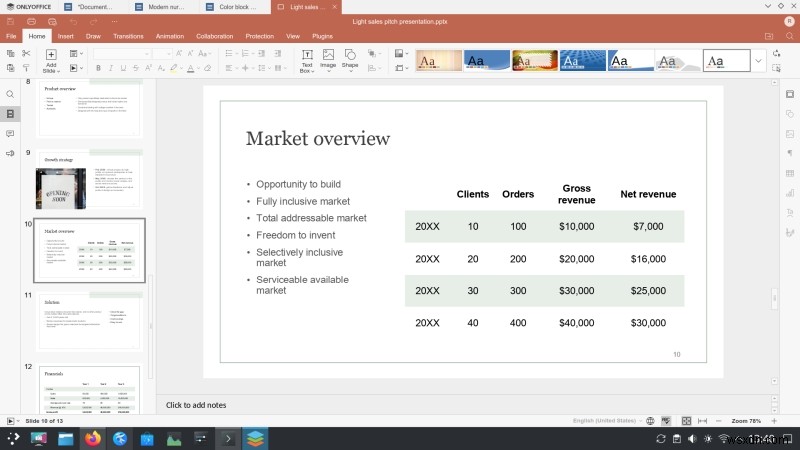Toggle Italic formatting
Viewport: 800px width, 450px height.
(x=110, y=68)
